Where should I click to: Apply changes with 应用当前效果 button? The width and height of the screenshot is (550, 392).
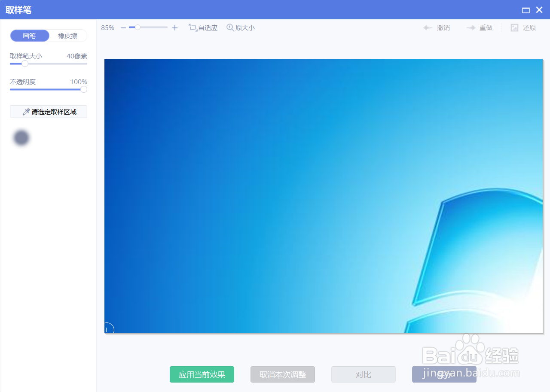click(x=202, y=374)
